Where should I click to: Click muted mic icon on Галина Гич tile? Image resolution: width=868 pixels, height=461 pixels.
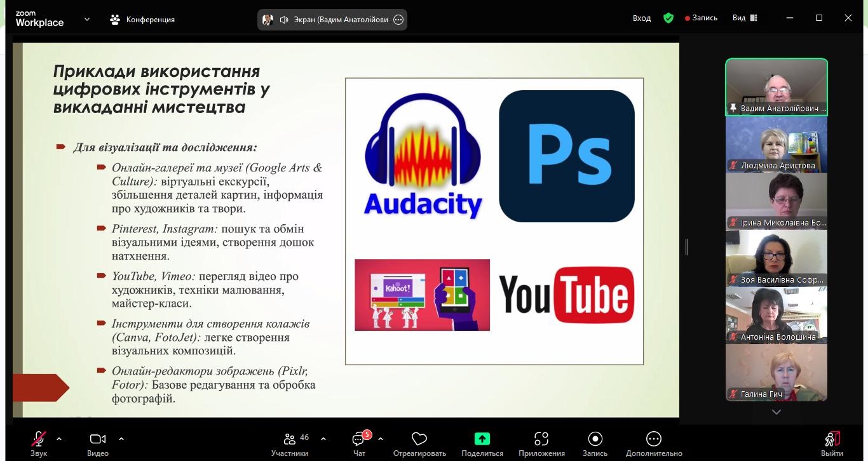pyautogui.click(x=733, y=394)
